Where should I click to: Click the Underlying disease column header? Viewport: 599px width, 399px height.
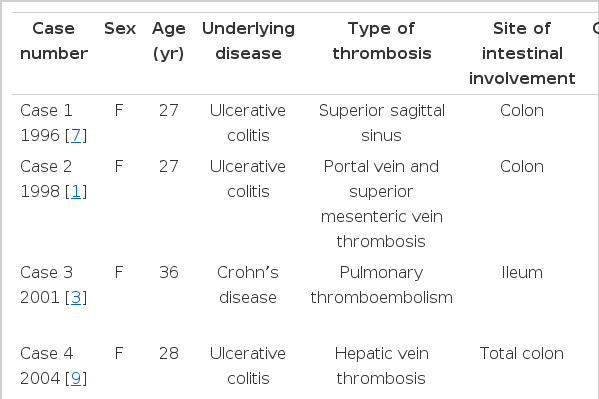tap(248, 41)
